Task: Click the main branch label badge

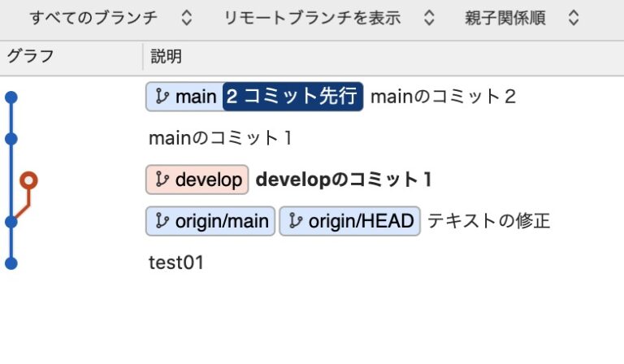Action: pyautogui.click(x=185, y=97)
